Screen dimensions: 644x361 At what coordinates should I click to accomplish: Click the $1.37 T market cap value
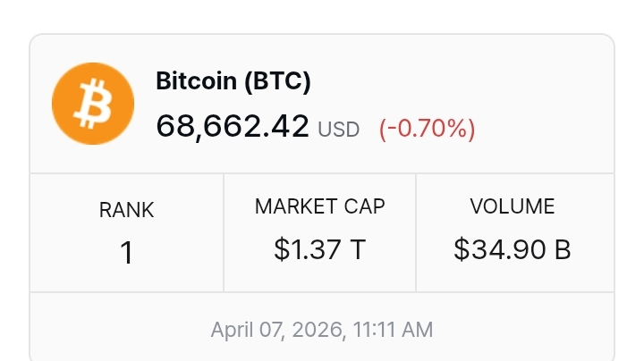pos(320,249)
